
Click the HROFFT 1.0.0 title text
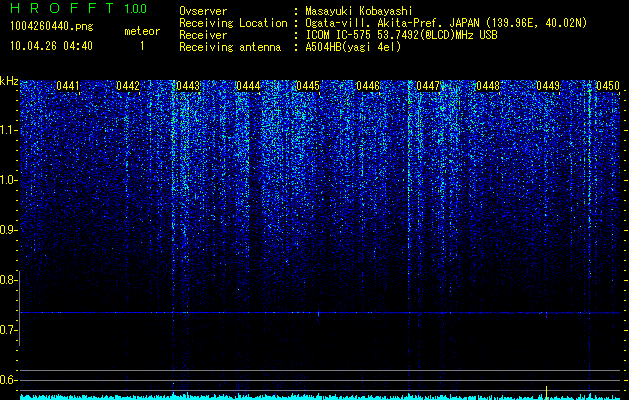pos(78,8)
